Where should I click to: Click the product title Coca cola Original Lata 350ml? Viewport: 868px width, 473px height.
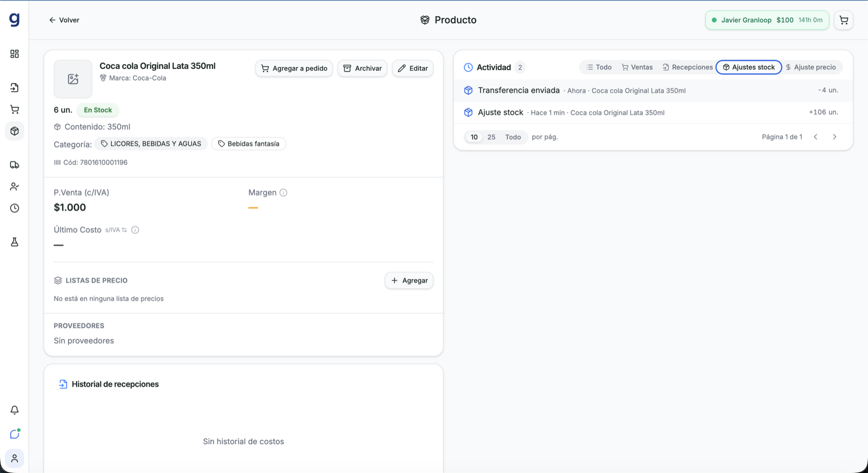[x=157, y=66]
